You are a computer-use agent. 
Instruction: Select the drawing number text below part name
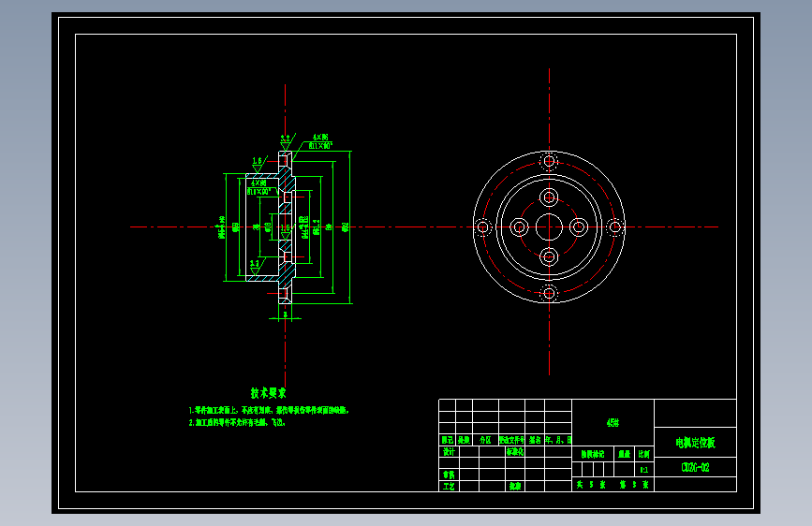point(695,467)
